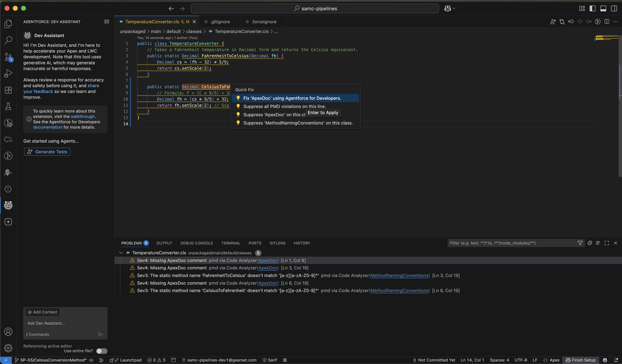Open the Explorer files icon
Screen dimensions: 622x364
click(x=8, y=24)
